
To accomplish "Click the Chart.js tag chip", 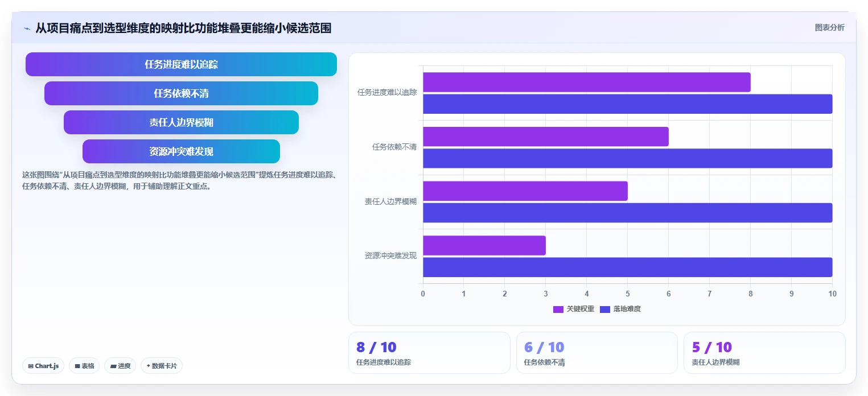I will tap(43, 366).
